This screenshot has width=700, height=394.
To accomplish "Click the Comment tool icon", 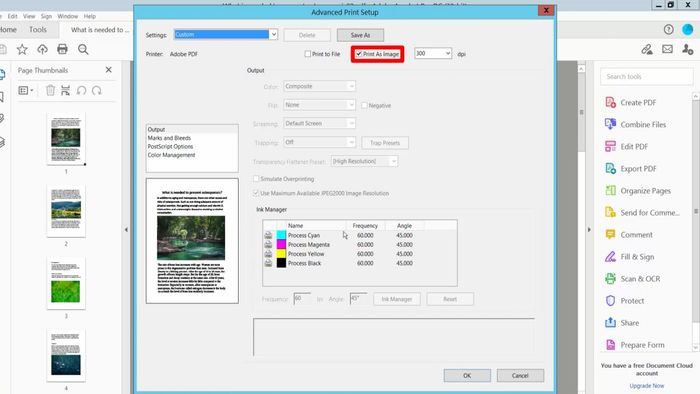I will (610, 234).
